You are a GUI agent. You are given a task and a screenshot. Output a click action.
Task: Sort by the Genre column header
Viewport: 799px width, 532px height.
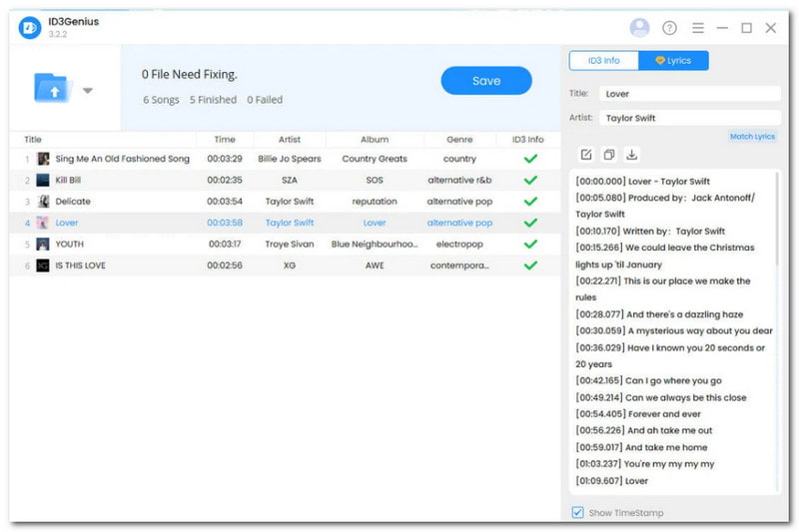[459, 139]
